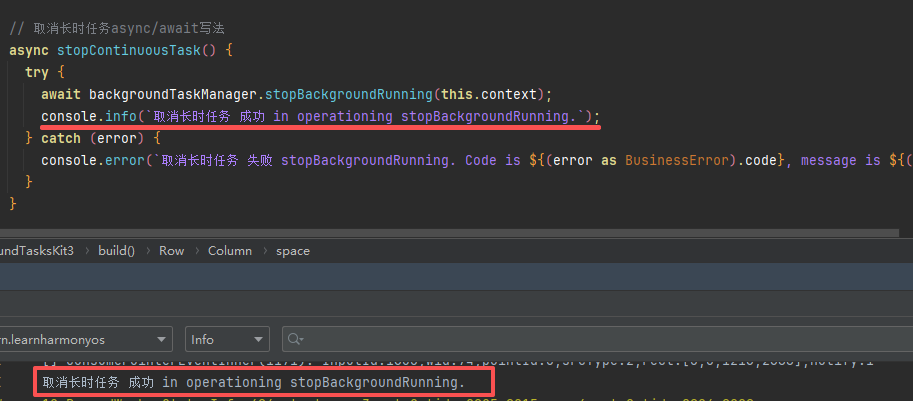Click the backgroundTaskManager identifier
913x401 pixels.
(x=173, y=94)
